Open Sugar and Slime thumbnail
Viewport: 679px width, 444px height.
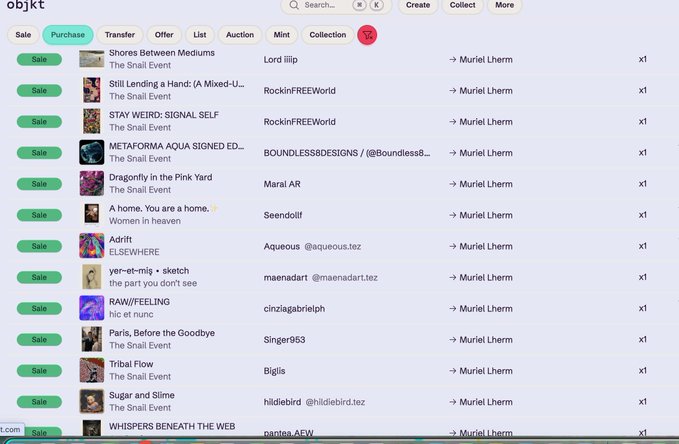click(92, 402)
